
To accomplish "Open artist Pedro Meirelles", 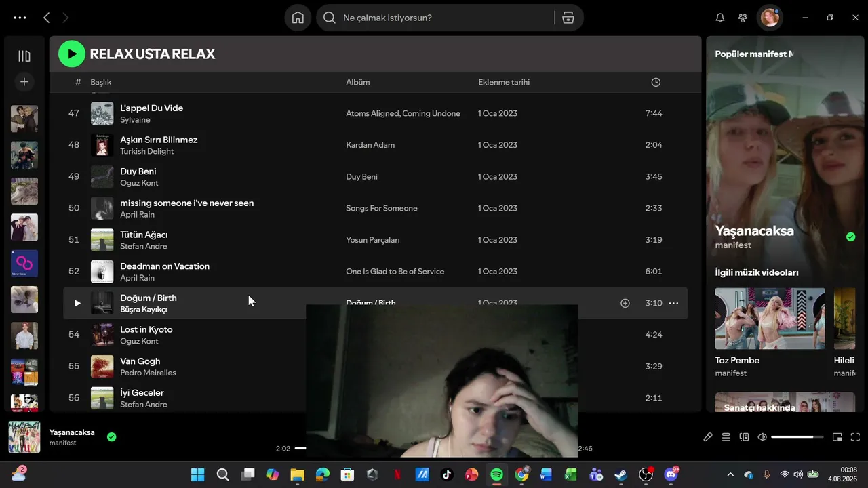I will 149,373.
